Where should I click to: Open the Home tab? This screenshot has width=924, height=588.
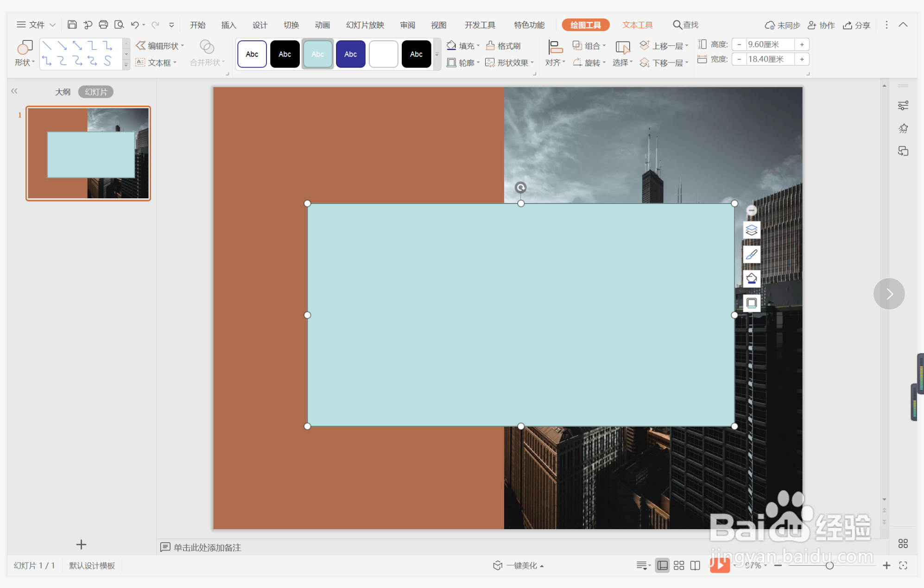[197, 25]
